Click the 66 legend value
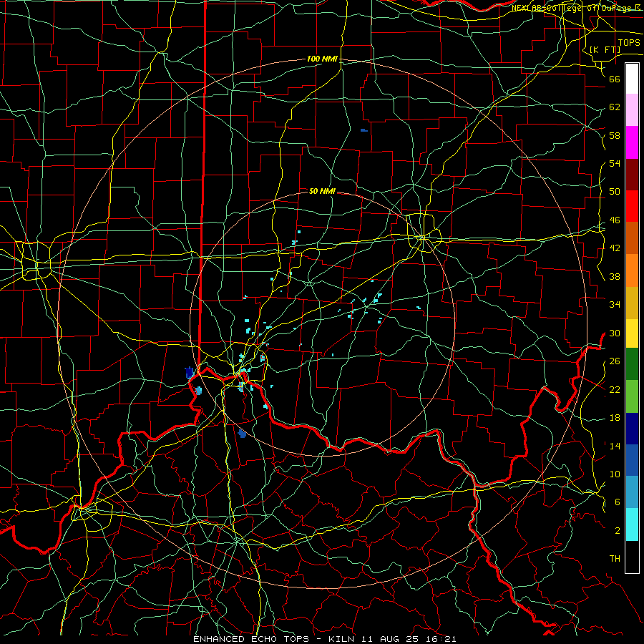The height and width of the screenshot is (644, 644). click(x=615, y=79)
